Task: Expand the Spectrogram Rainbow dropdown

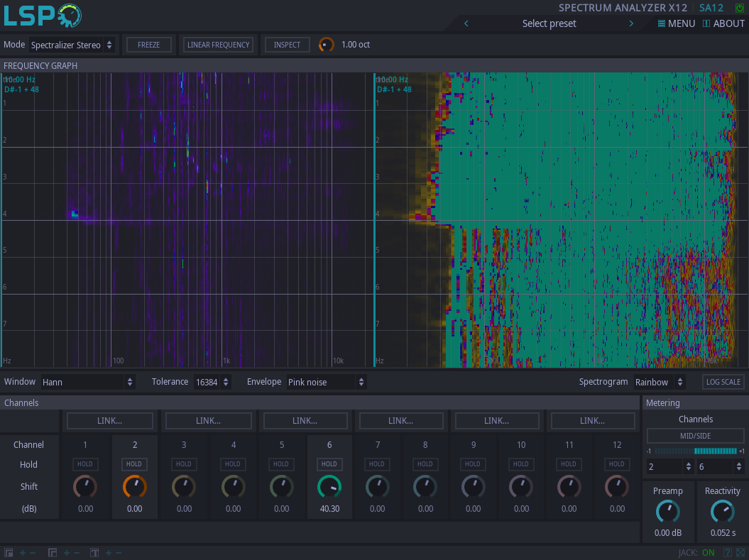Action: [x=660, y=382]
